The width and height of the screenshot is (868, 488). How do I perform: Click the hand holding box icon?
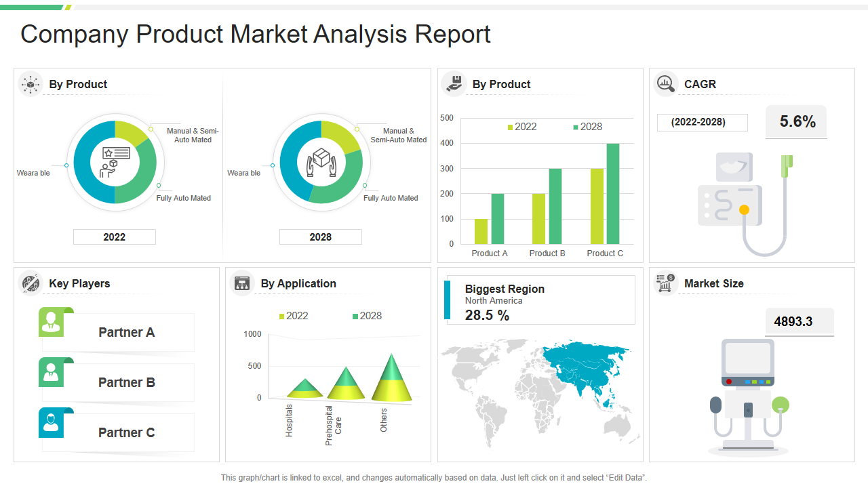[454, 84]
